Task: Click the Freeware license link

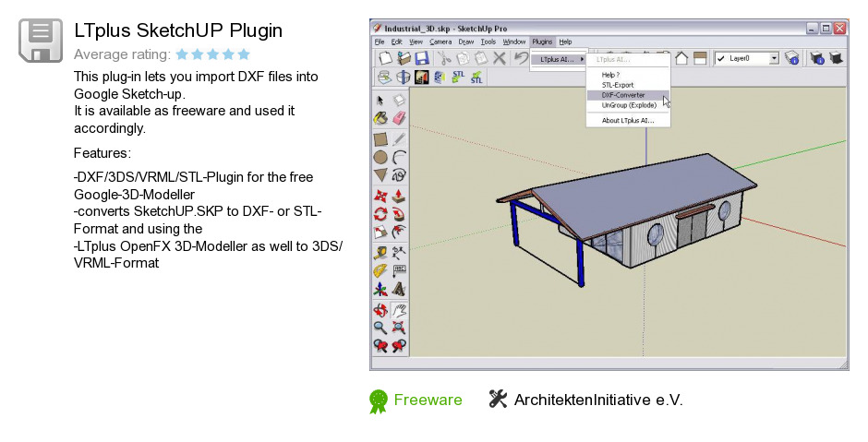Action: pyautogui.click(x=428, y=400)
